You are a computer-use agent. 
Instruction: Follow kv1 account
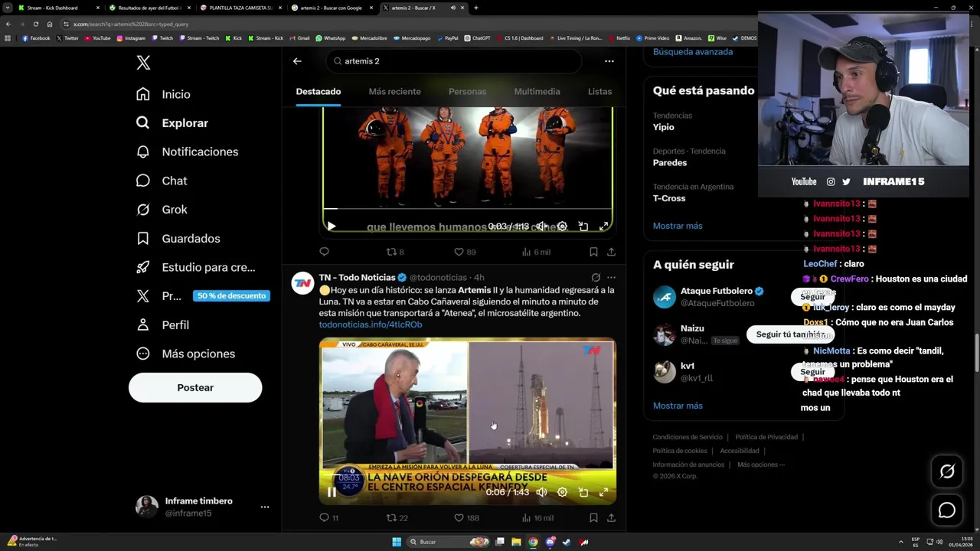click(x=812, y=372)
